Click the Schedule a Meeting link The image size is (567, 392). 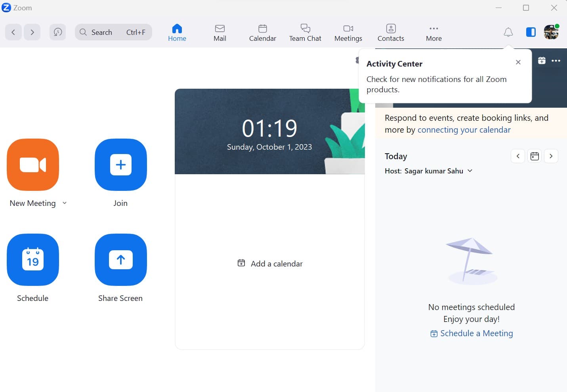click(x=472, y=333)
